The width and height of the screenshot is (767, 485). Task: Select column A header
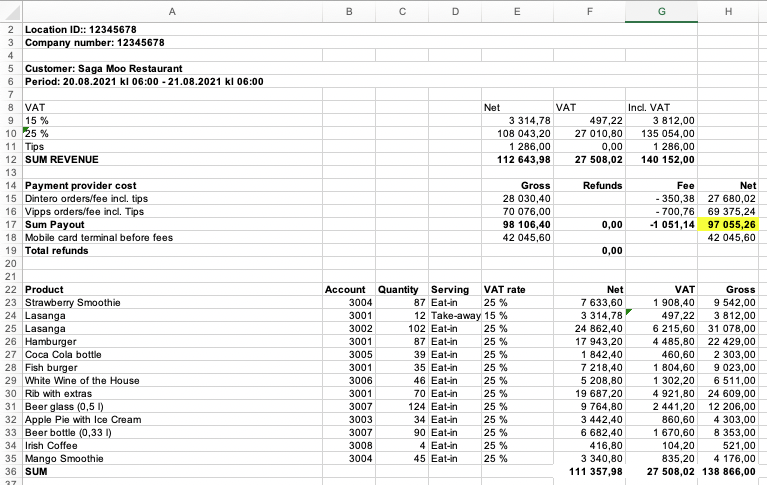point(171,11)
